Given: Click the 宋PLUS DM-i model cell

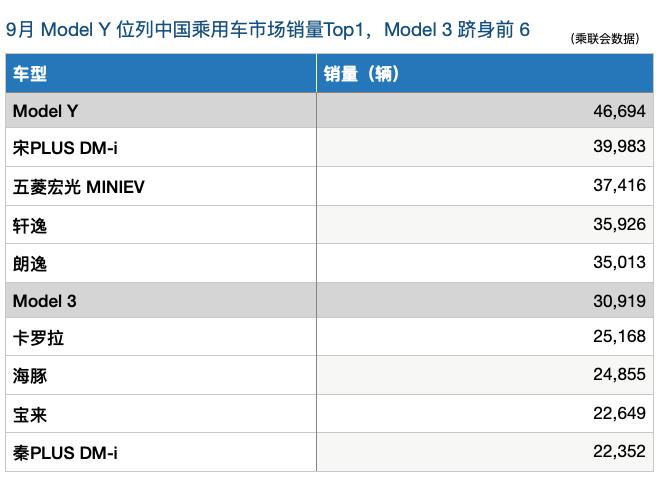Looking at the screenshot, I should click(65, 149).
